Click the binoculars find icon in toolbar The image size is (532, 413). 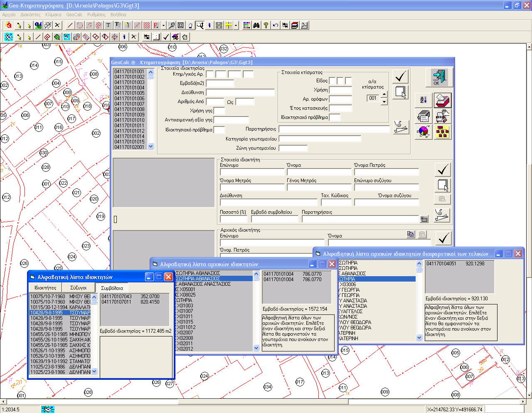tap(256, 25)
